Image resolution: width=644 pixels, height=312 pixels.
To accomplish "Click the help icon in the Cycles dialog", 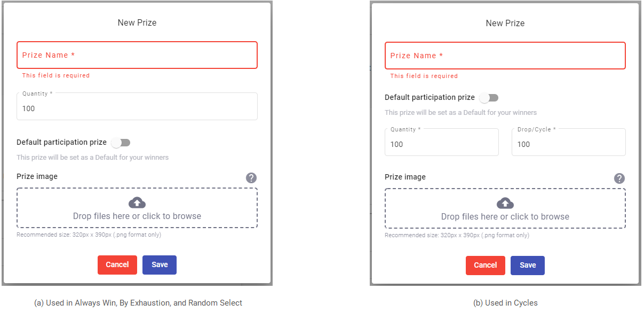I will (x=619, y=178).
